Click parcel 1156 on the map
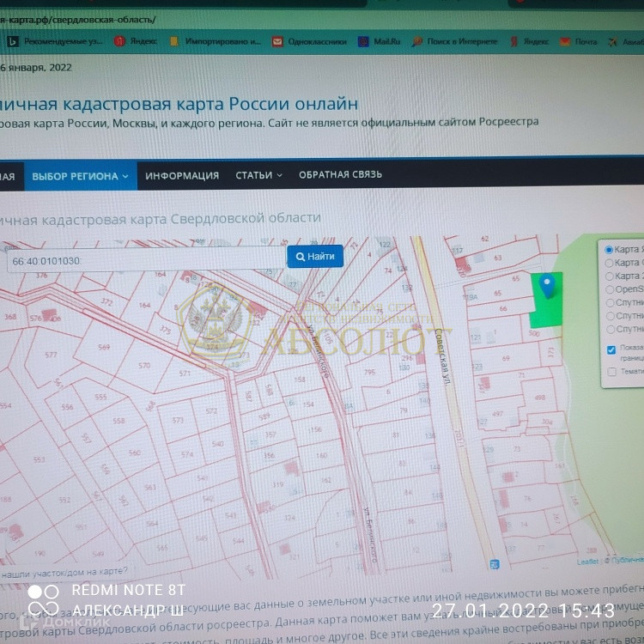This screenshot has height=644, width=644. click(314, 429)
